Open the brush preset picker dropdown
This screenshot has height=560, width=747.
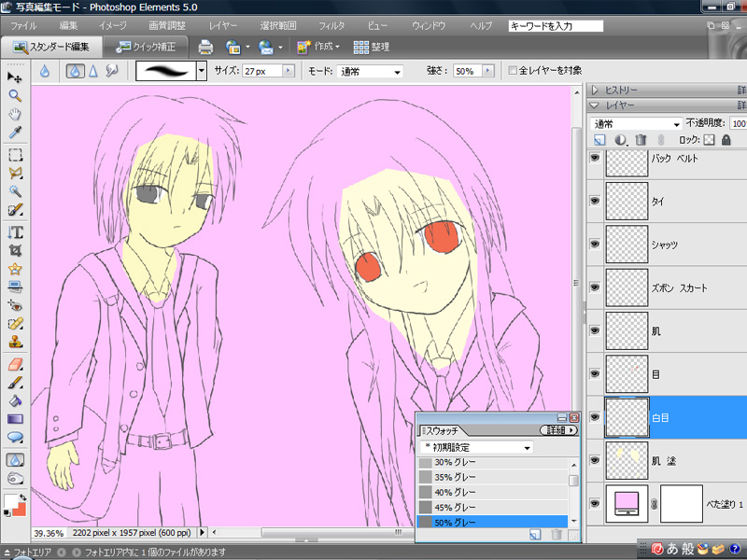(x=201, y=70)
